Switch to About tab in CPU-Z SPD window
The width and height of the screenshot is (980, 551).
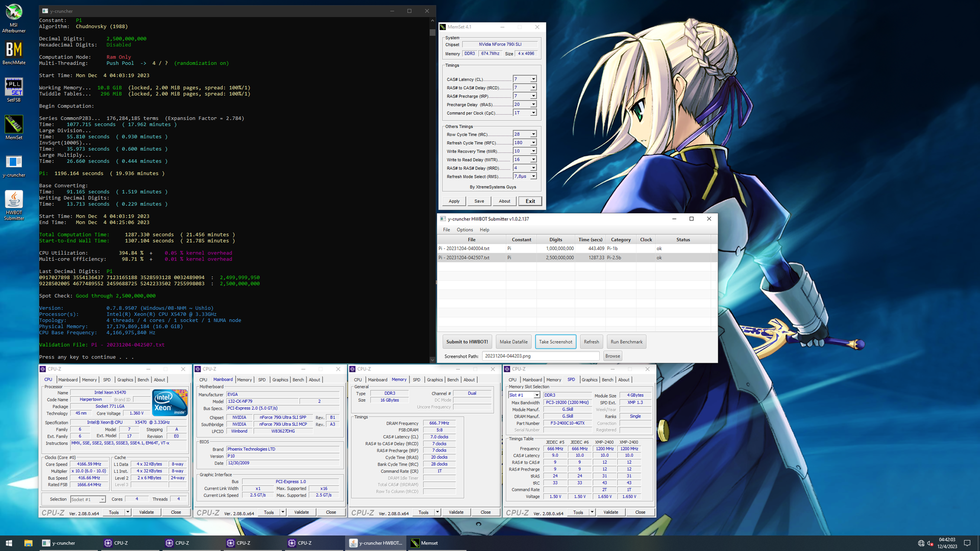pos(624,380)
